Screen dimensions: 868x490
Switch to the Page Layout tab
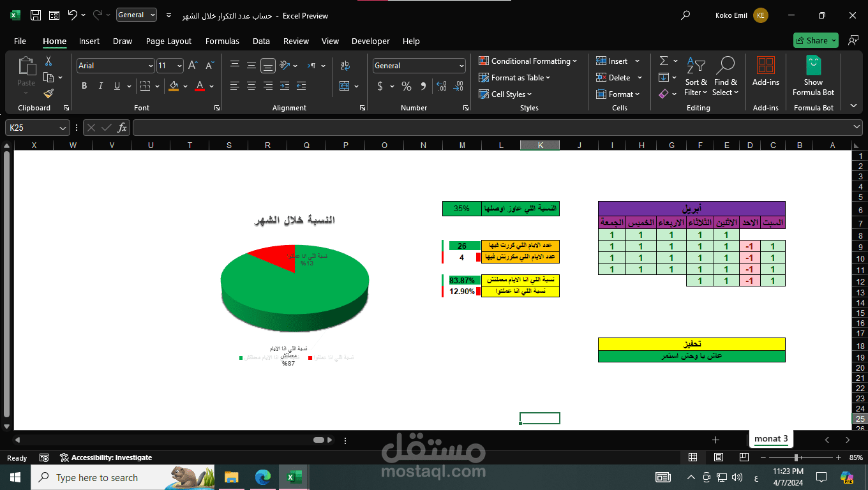pyautogui.click(x=168, y=41)
